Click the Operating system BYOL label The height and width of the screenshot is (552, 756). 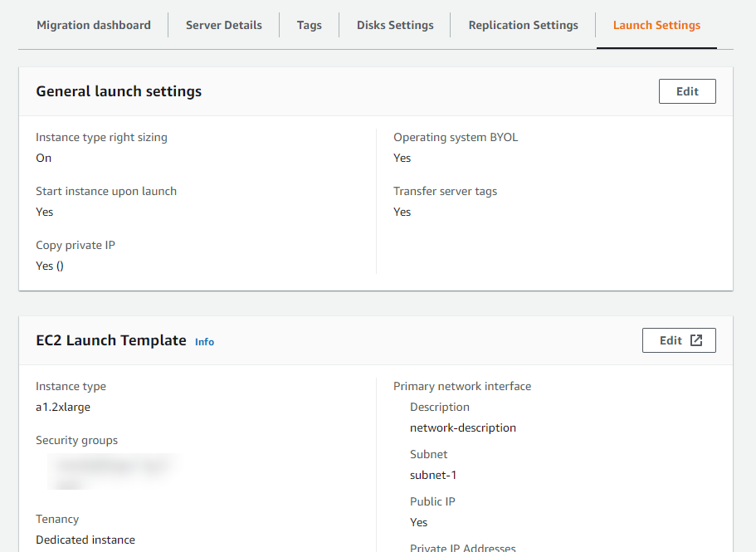click(456, 138)
